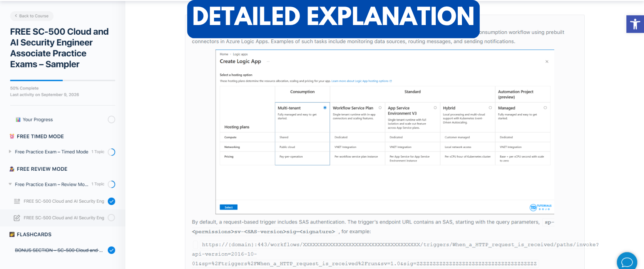Select the FREE TIMED MODE section heading
644x269 pixels.
40,136
